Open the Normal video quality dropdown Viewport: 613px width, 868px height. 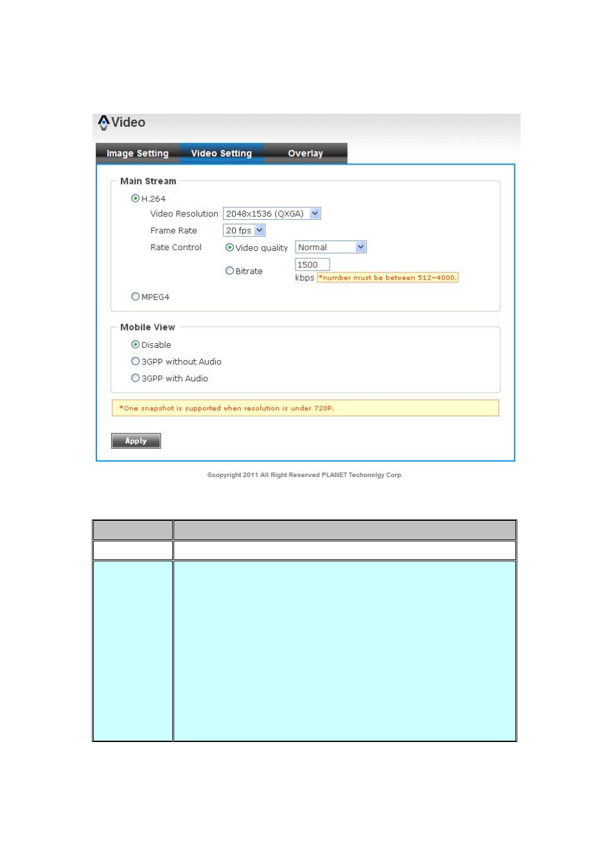(x=330, y=248)
